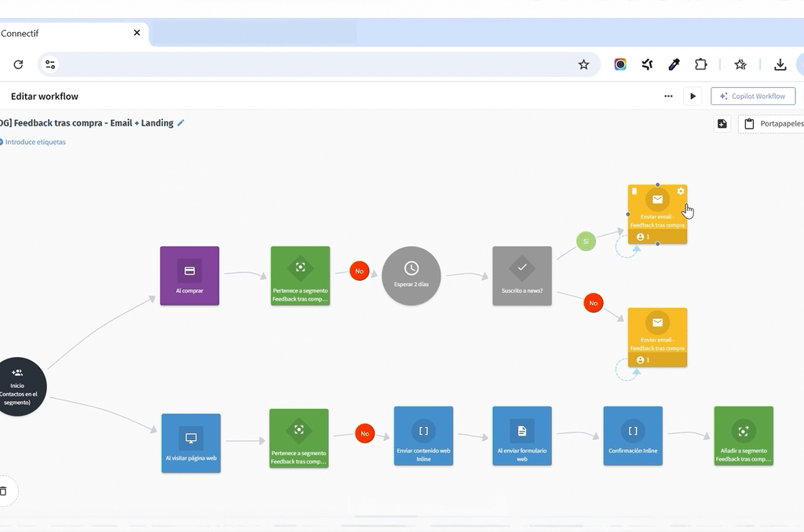Select the purple Al comprar node
Screen dimensions: 804x532
click(x=190, y=275)
